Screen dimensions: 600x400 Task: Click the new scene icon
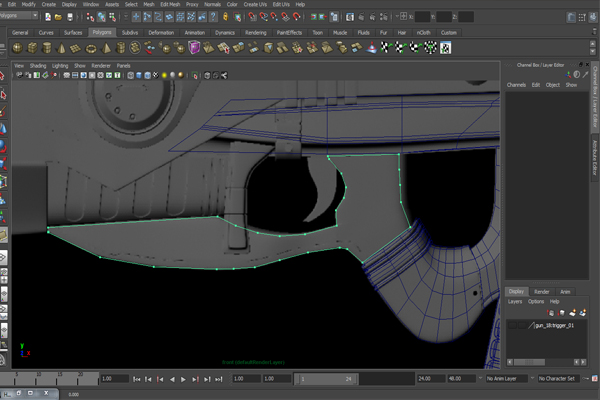point(48,17)
